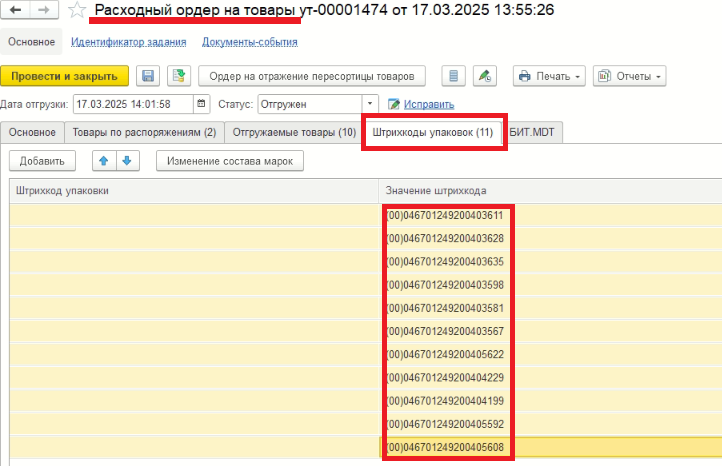The image size is (722, 466).
Task: Click the back navigation arrow
Action: (x=18, y=10)
